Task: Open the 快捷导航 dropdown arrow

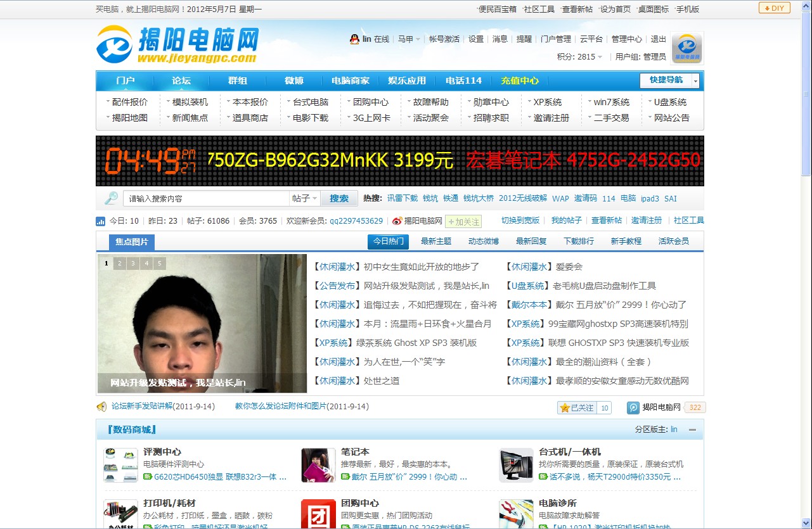Action: 695,81
